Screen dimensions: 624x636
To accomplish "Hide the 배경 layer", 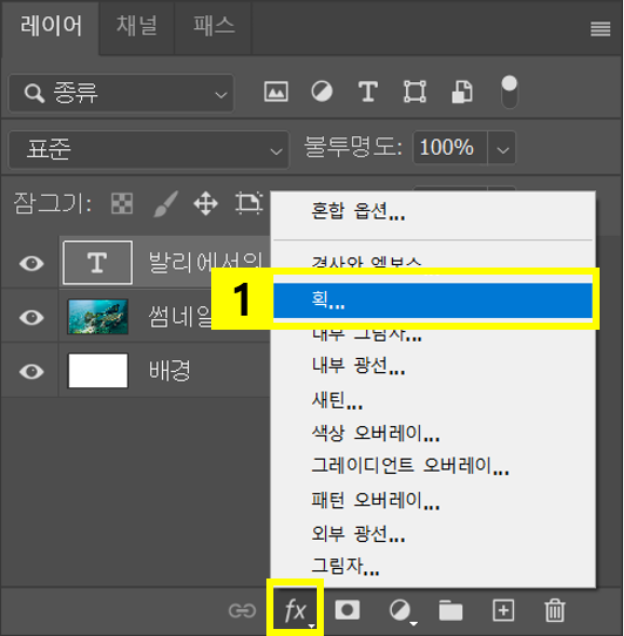I will click(x=32, y=371).
